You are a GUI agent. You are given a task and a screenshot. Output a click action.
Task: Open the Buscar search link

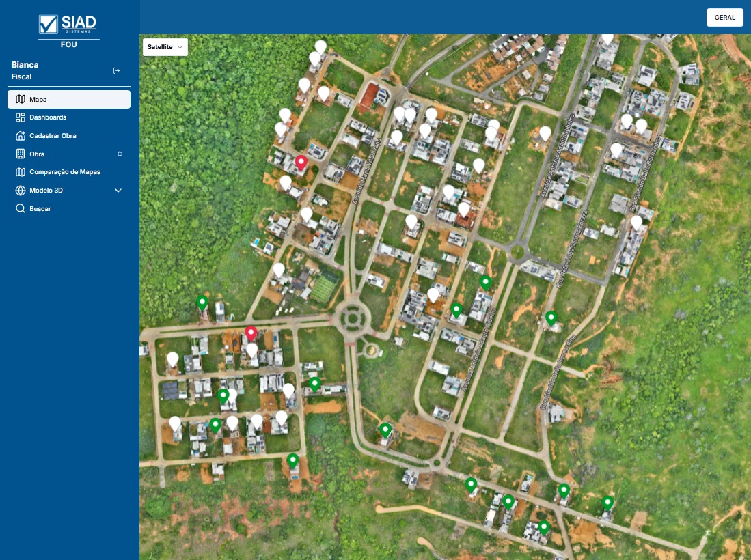[40, 209]
